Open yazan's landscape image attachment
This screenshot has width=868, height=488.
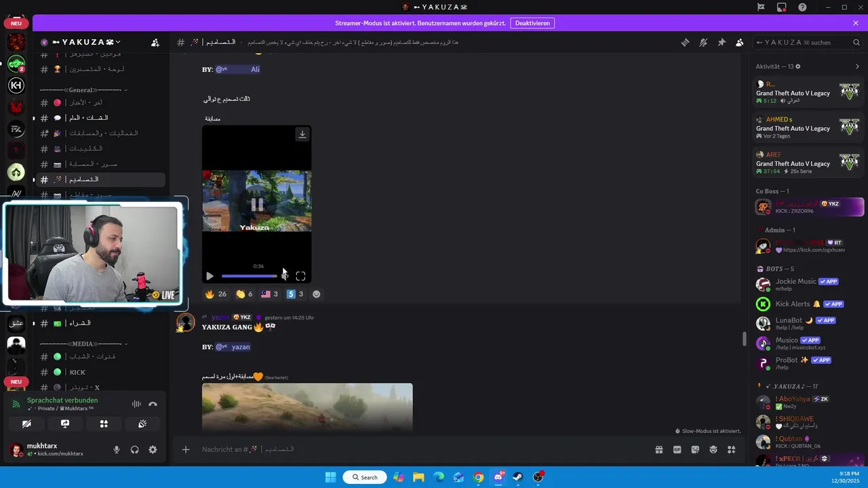tap(307, 408)
